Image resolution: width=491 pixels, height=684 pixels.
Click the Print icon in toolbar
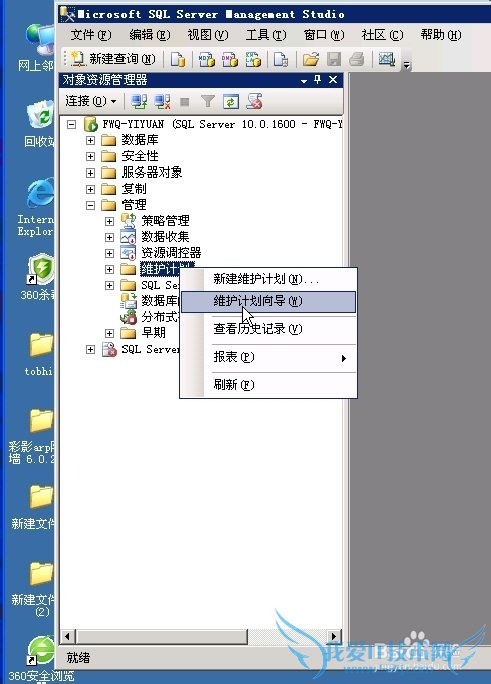click(357, 59)
